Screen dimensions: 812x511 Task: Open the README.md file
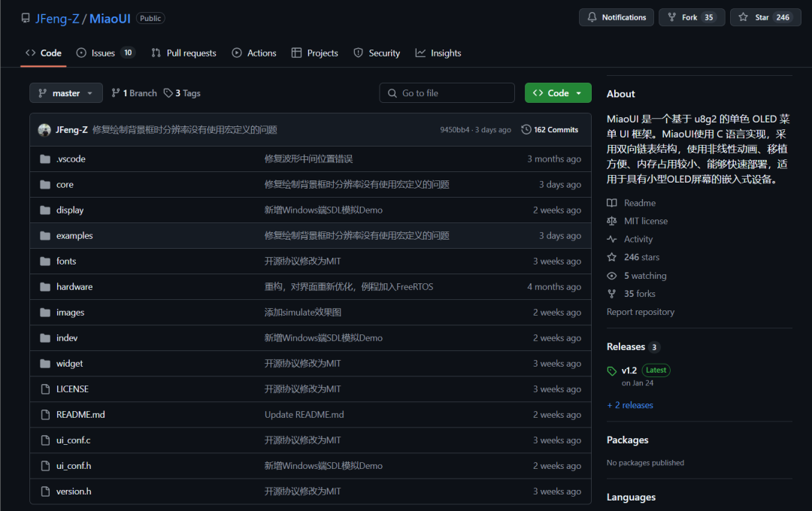point(80,415)
